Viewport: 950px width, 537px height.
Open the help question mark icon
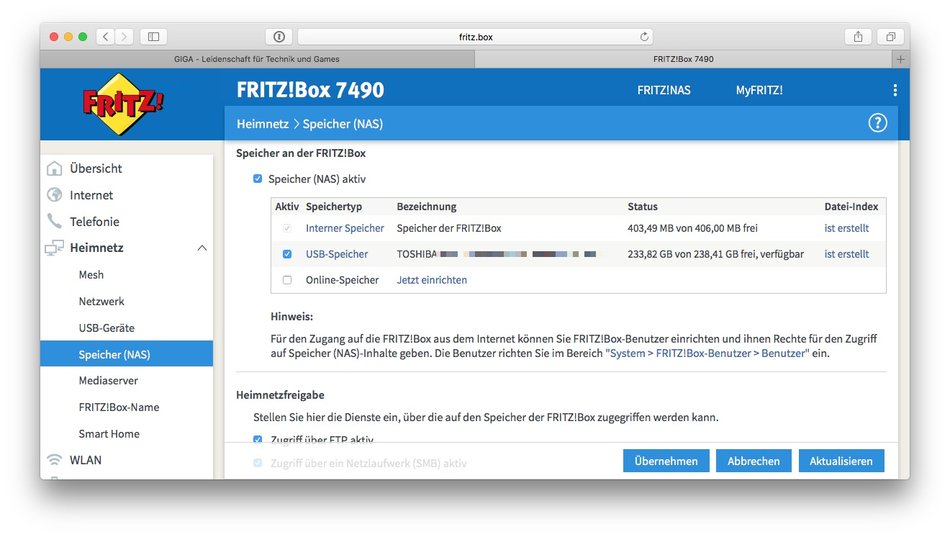coord(877,123)
